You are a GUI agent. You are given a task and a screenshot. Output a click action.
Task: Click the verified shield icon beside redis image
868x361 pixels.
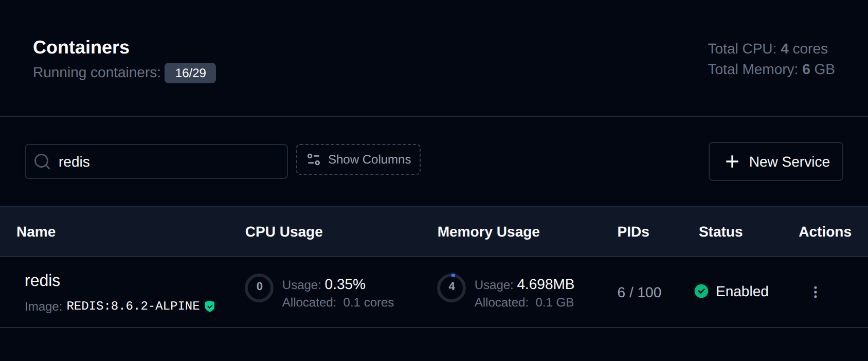(x=210, y=306)
